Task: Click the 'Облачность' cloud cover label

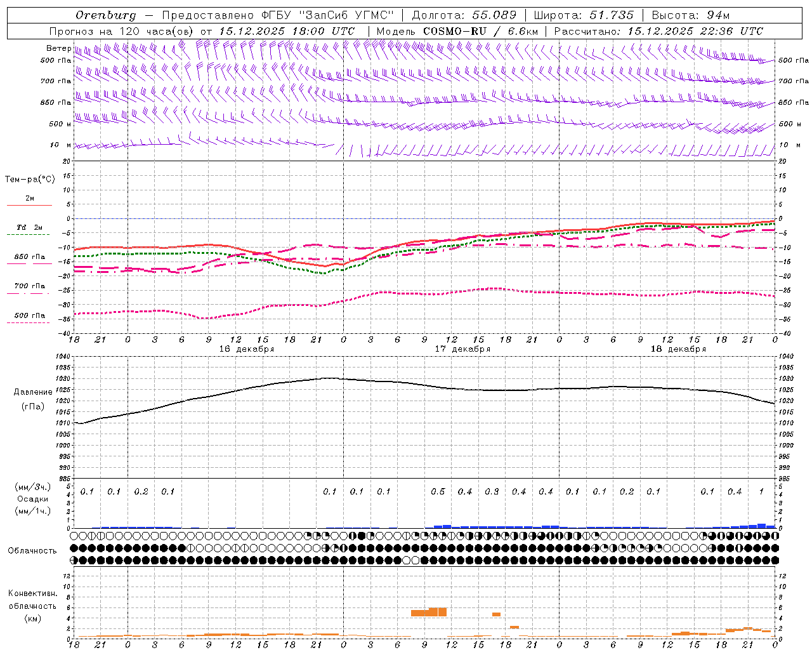Action: (x=32, y=551)
